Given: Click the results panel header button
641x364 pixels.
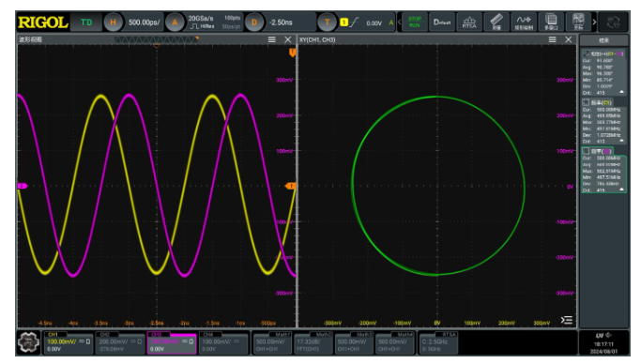Looking at the screenshot, I should click(x=603, y=40).
